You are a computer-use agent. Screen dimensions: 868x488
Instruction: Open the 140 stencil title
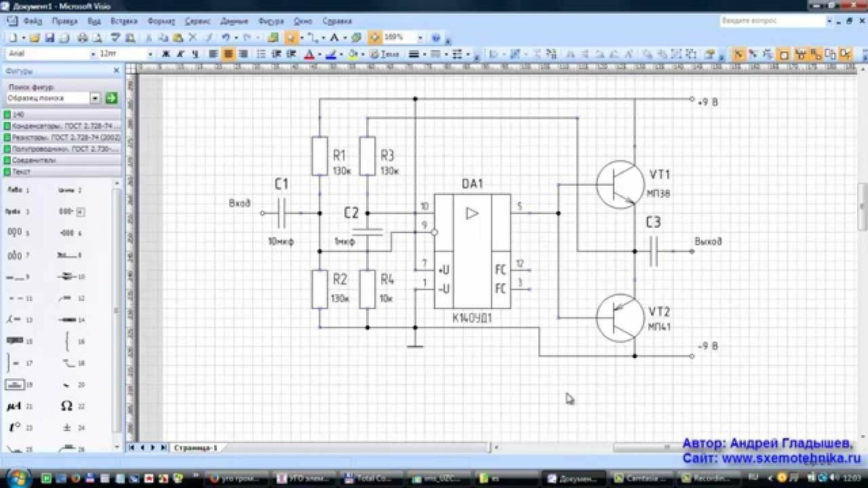coord(61,114)
